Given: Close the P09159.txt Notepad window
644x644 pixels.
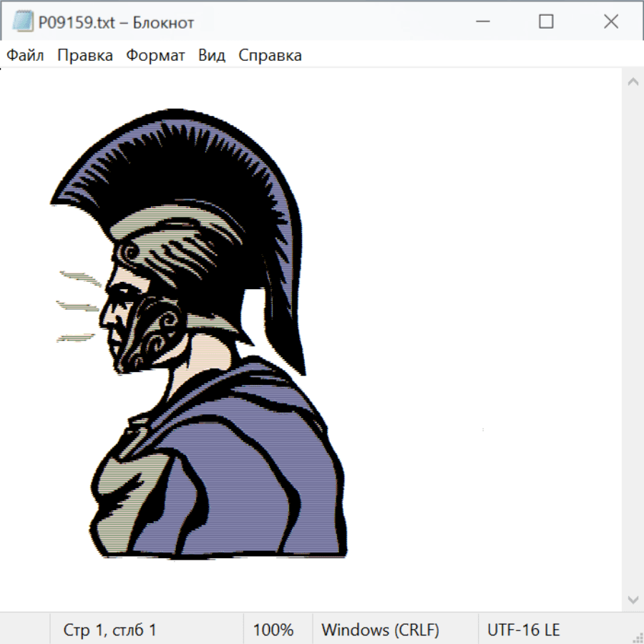Looking at the screenshot, I should tap(610, 22).
